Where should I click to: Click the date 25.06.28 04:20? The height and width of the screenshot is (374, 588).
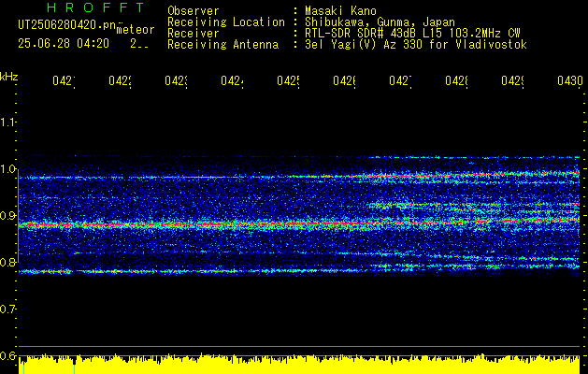64,44
